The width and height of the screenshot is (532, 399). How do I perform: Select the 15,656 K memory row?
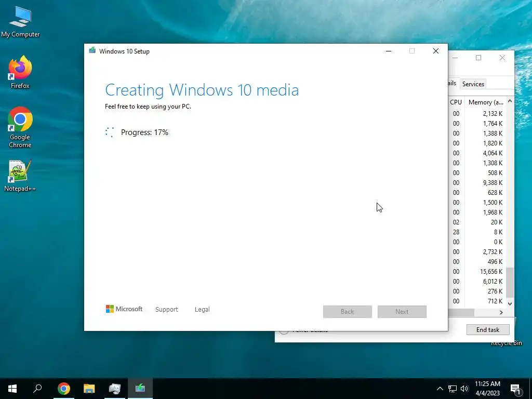477,271
